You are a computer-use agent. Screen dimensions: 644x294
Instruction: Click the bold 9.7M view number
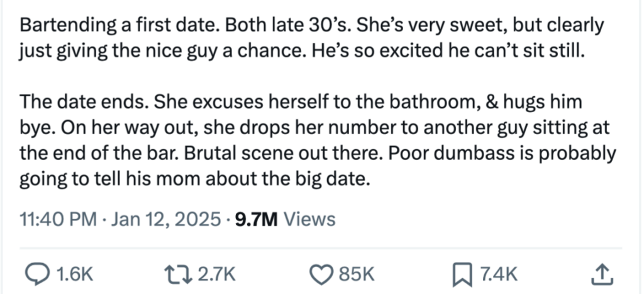click(x=257, y=219)
